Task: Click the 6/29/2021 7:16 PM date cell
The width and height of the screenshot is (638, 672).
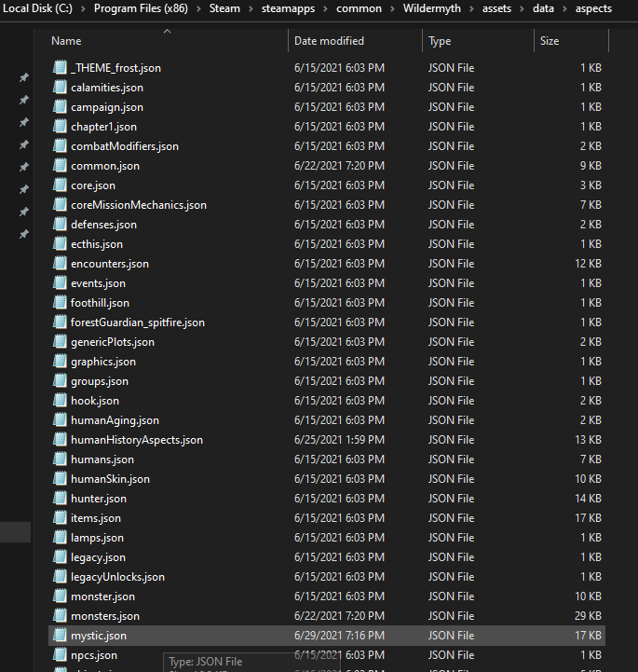Action: coord(339,636)
